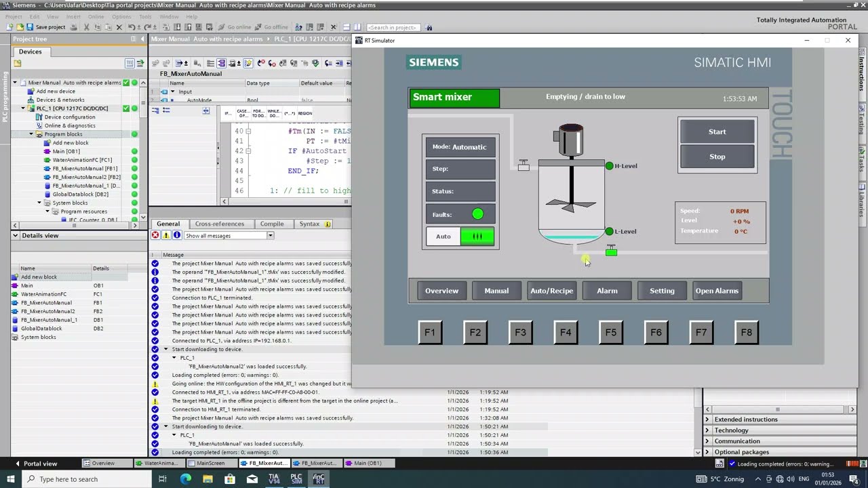Click the Open Alarms button on HMI
The width and height of the screenshot is (868, 488).
point(717,291)
